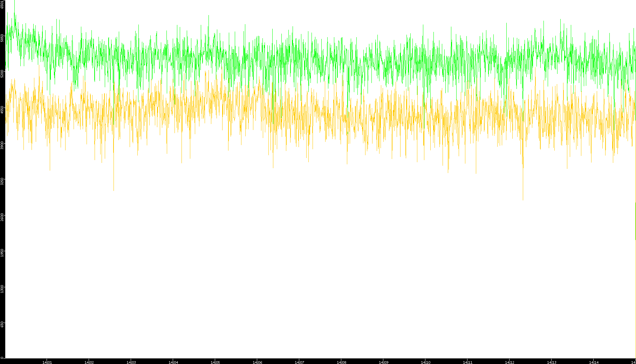Viewport: 636px width, 364px height.
Task: Click the yellow downward spike after 14:02
Action: coord(114,190)
